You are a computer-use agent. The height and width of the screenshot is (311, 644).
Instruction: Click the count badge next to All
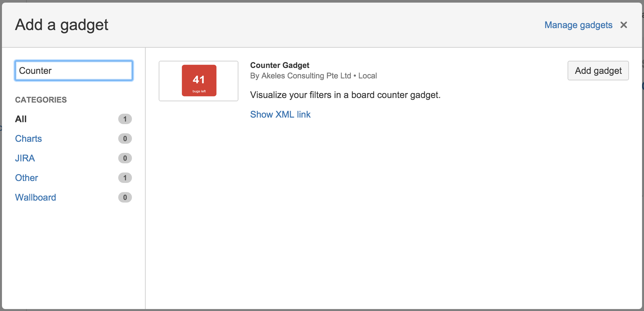click(x=125, y=119)
